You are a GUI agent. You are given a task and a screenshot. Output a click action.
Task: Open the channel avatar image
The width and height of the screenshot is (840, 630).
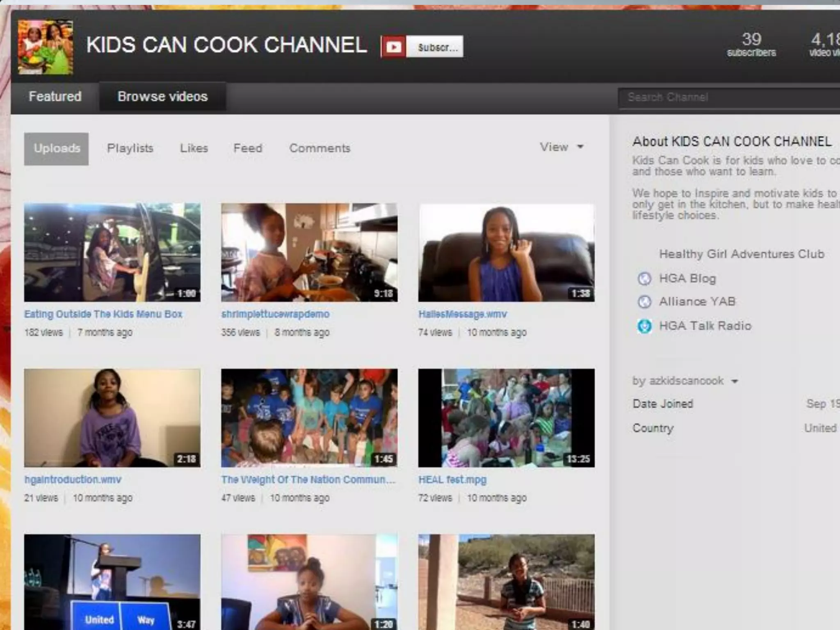pyautogui.click(x=46, y=47)
